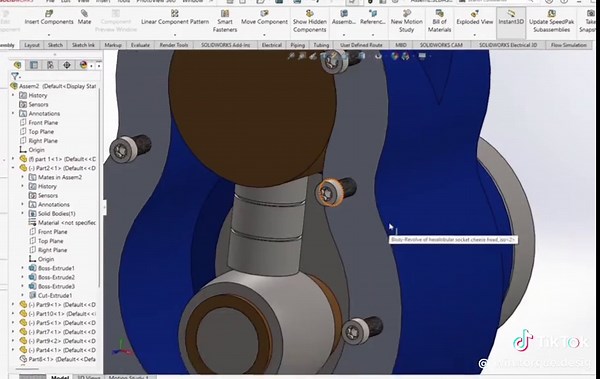The image size is (600, 379).
Task: Open the Reference Geometry tool
Action: pyautogui.click(x=372, y=18)
